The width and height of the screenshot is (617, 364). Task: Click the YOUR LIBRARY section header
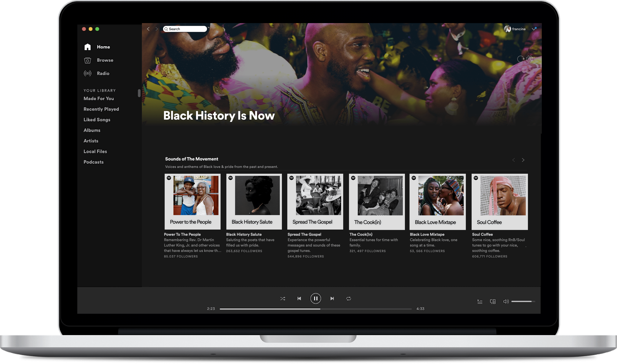point(99,91)
